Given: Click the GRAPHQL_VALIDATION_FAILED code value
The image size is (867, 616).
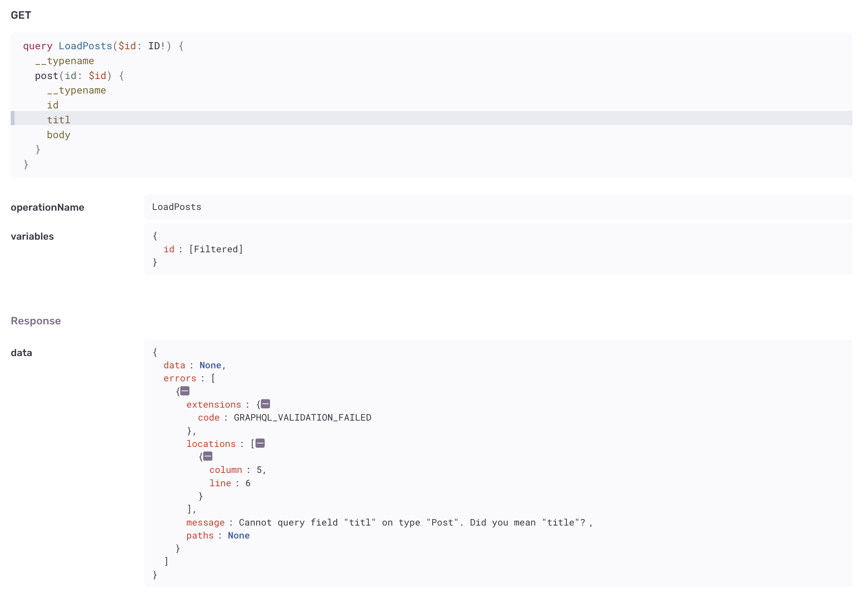Looking at the screenshot, I should [302, 418].
